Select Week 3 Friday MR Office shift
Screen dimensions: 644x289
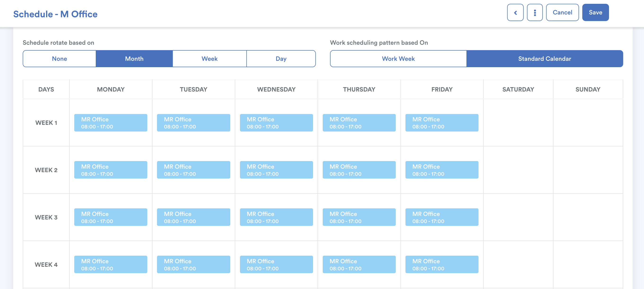pyautogui.click(x=442, y=217)
